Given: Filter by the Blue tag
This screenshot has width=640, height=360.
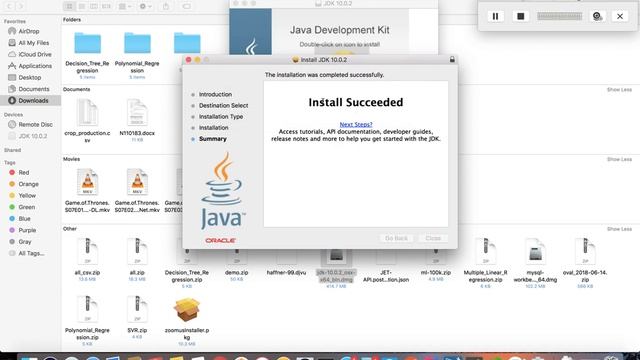Looking at the screenshot, I should (24, 219).
